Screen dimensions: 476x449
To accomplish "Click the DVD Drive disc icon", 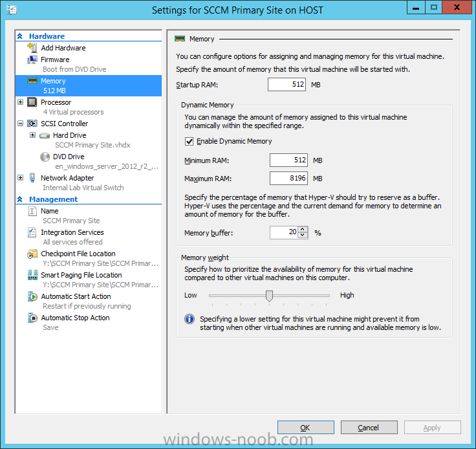I will coord(45,157).
